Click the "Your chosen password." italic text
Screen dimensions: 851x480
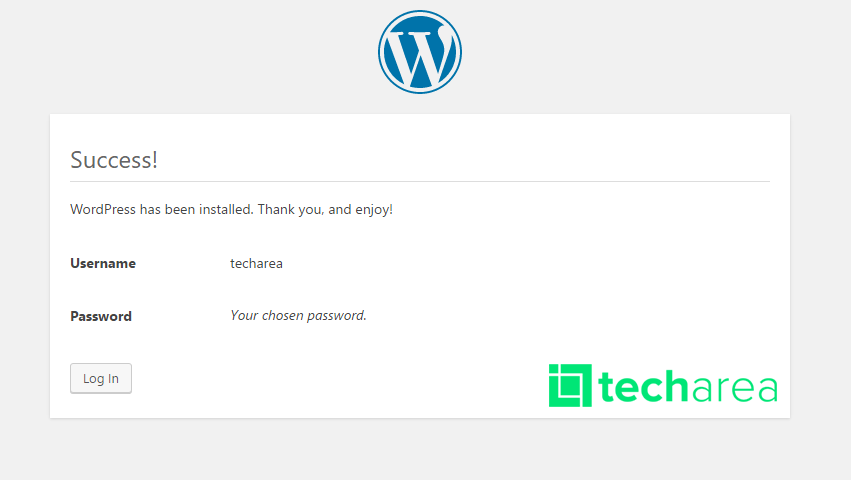[x=299, y=315]
